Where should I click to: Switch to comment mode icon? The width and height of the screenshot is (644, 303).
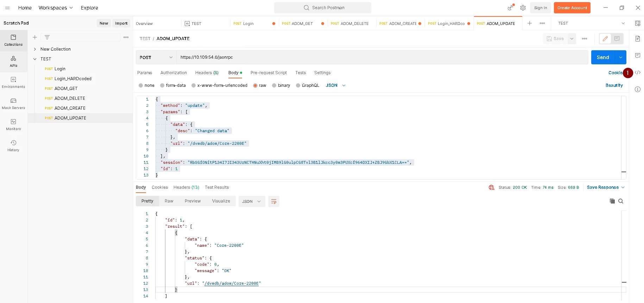coord(617,39)
